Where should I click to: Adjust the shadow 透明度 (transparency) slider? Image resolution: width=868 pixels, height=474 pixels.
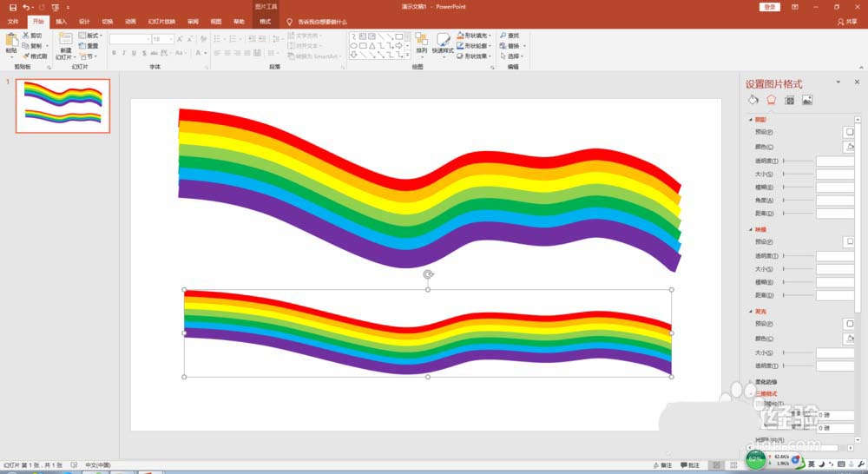pos(799,161)
